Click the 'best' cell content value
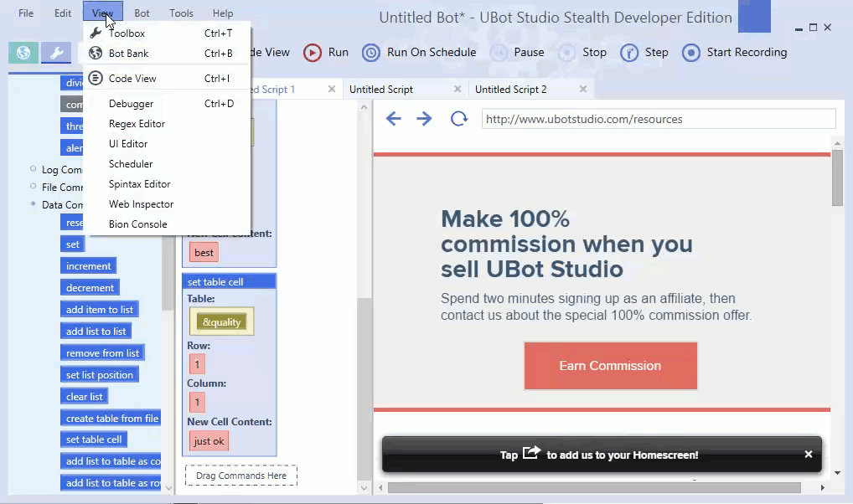 (x=204, y=252)
